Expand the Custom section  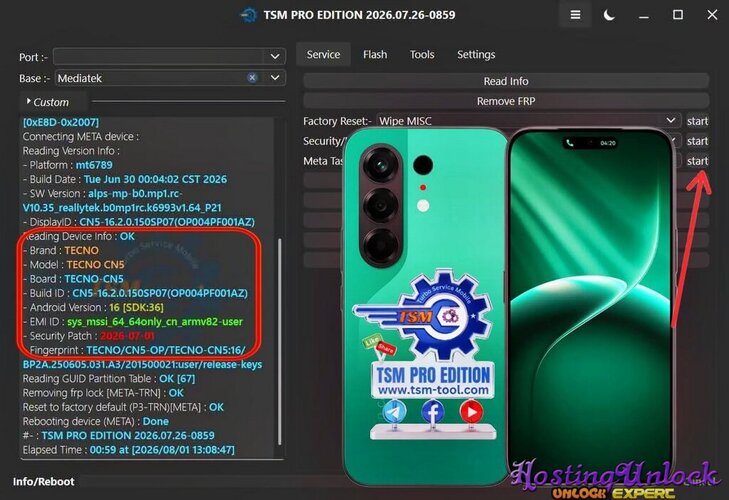click(x=47, y=102)
